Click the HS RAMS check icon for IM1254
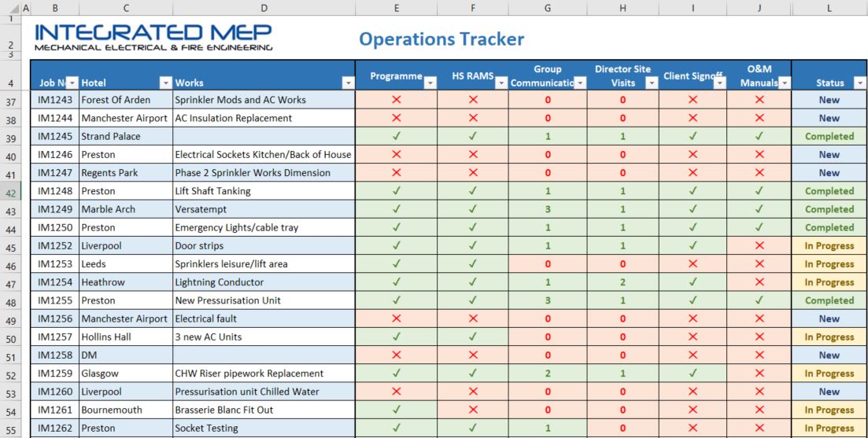 [473, 282]
